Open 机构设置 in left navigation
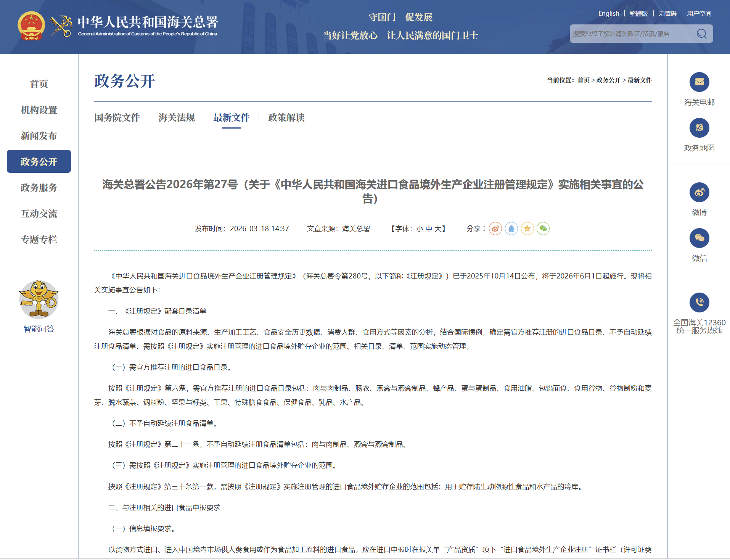 coord(39,110)
